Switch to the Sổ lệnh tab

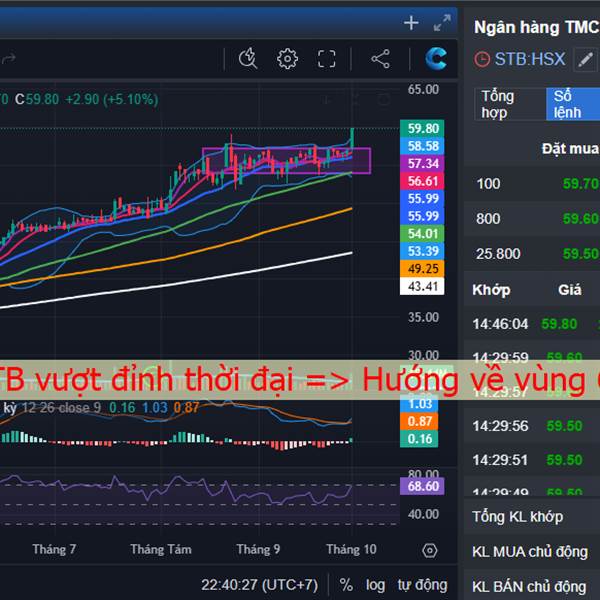(x=573, y=104)
